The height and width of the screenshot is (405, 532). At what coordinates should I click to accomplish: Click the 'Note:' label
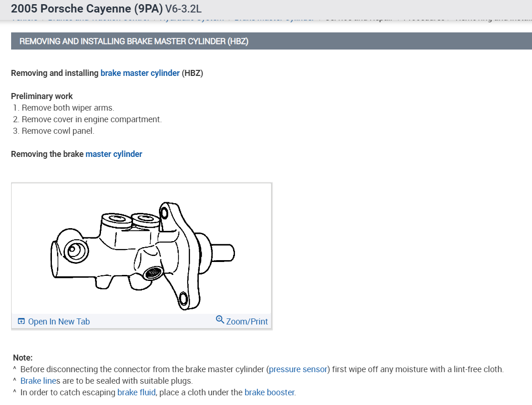(x=23, y=357)
